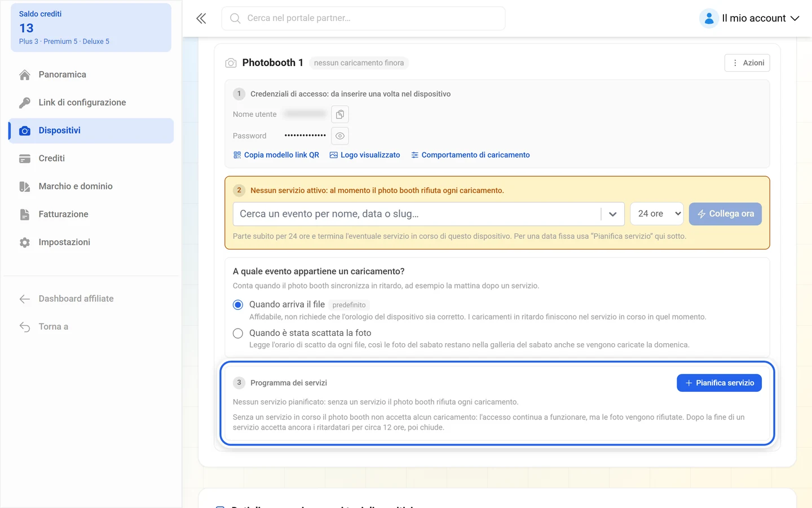Click the invoice icon for Fatturazione
812x508 pixels.
[25, 214]
